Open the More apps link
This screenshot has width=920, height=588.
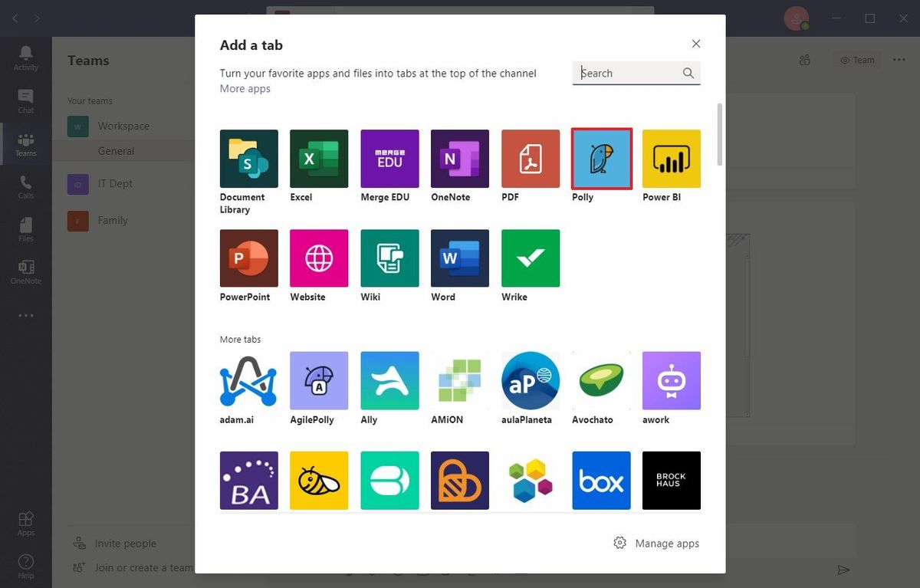245,88
